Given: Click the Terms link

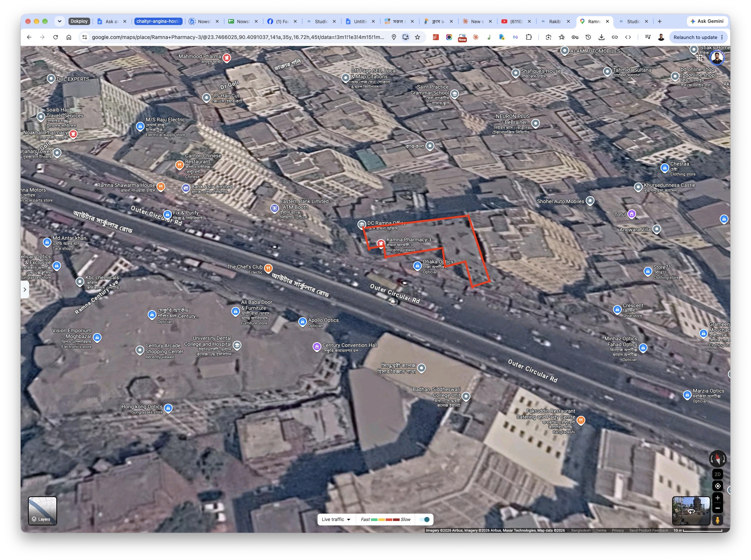Looking at the screenshot, I should [601, 531].
